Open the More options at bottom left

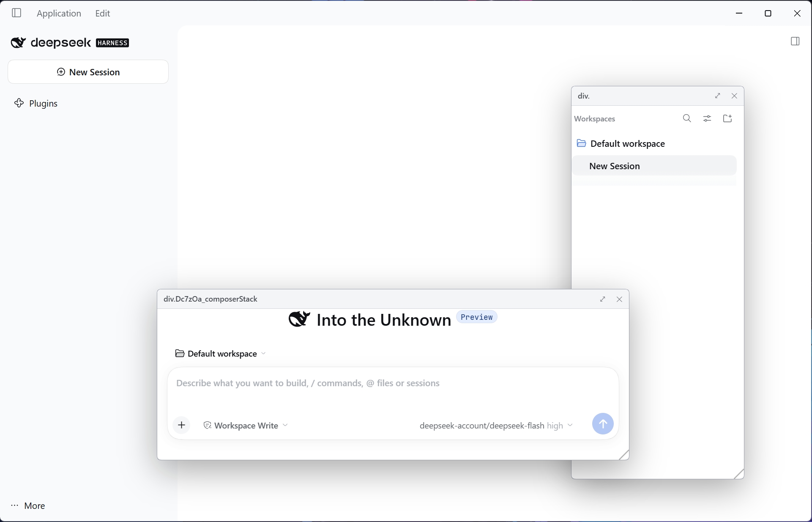coord(28,506)
